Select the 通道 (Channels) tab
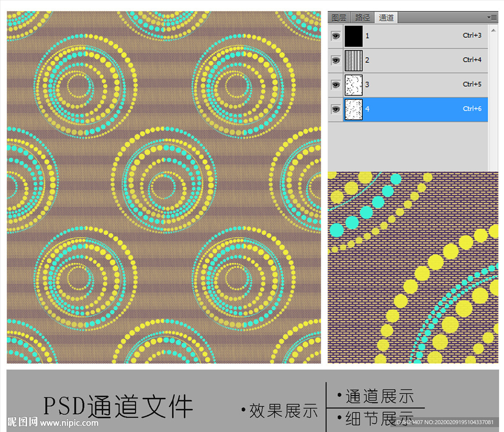The height and width of the screenshot is (432, 504). [386, 17]
